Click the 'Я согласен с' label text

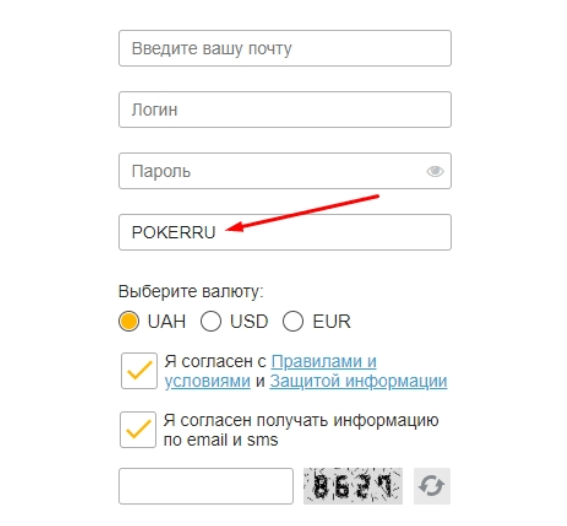tap(215, 362)
